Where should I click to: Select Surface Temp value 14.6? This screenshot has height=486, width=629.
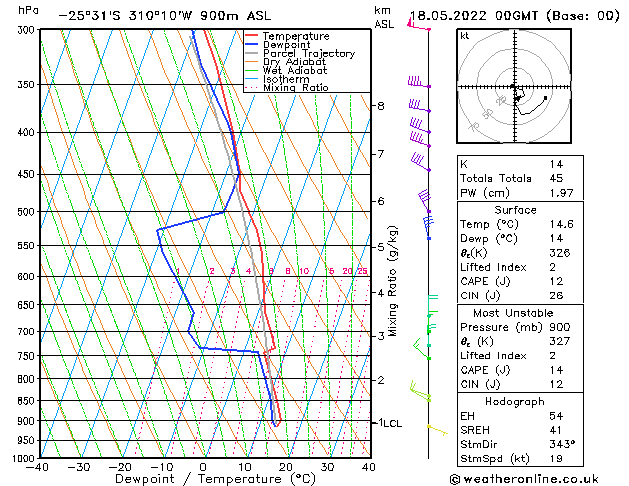point(561,224)
